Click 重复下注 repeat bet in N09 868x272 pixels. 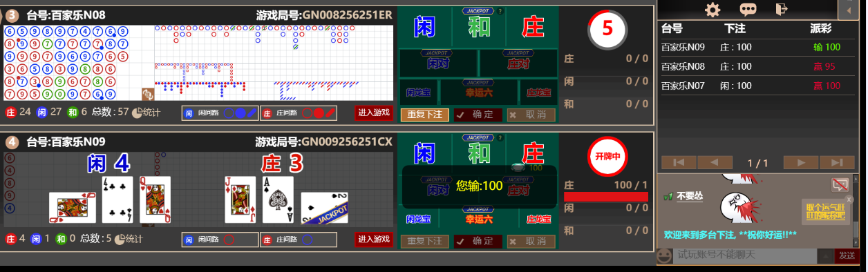[x=425, y=241]
